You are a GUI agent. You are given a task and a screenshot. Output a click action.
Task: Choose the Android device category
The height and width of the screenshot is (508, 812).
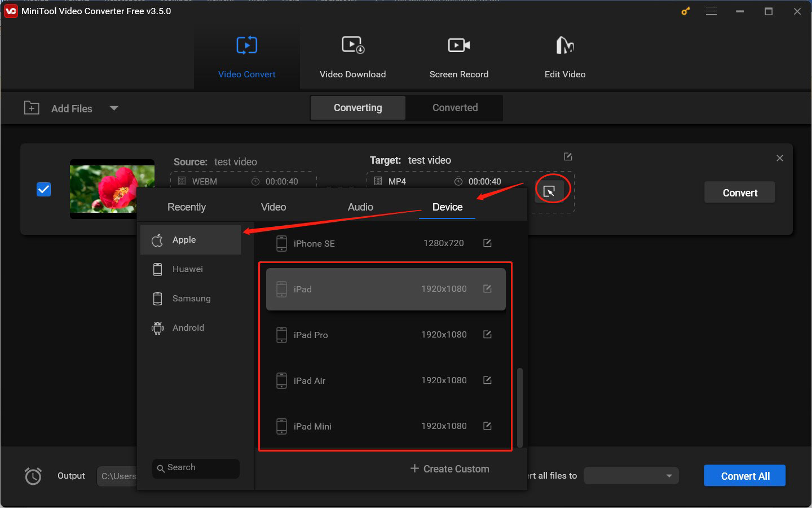point(191,328)
